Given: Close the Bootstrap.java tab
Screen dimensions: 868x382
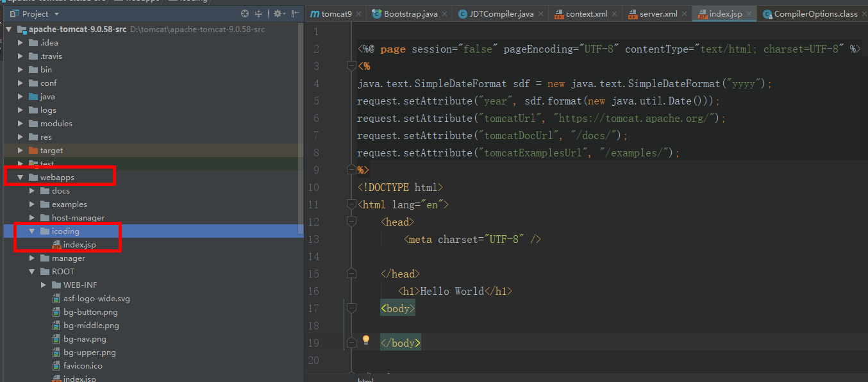Looking at the screenshot, I should (444, 13).
